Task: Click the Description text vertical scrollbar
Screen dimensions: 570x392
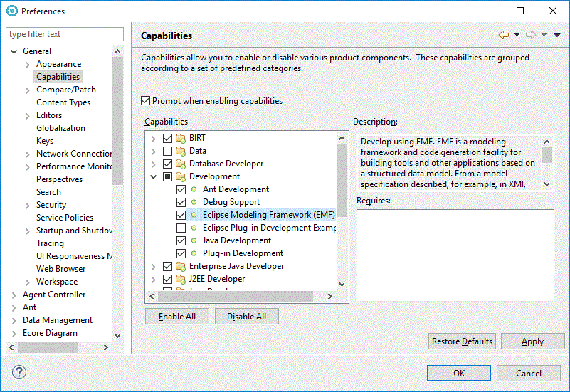Action: [x=547, y=163]
